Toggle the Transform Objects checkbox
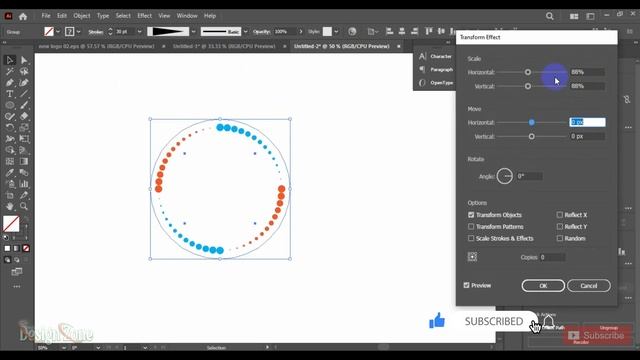The image size is (640, 360). tap(471, 215)
